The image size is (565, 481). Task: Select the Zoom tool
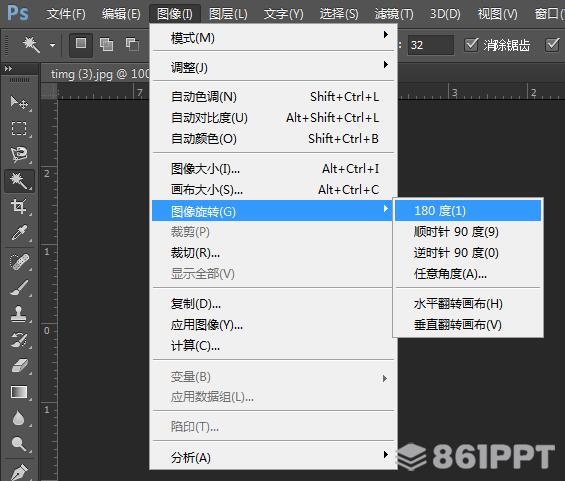pyautogui.click(x=19, y=444)
